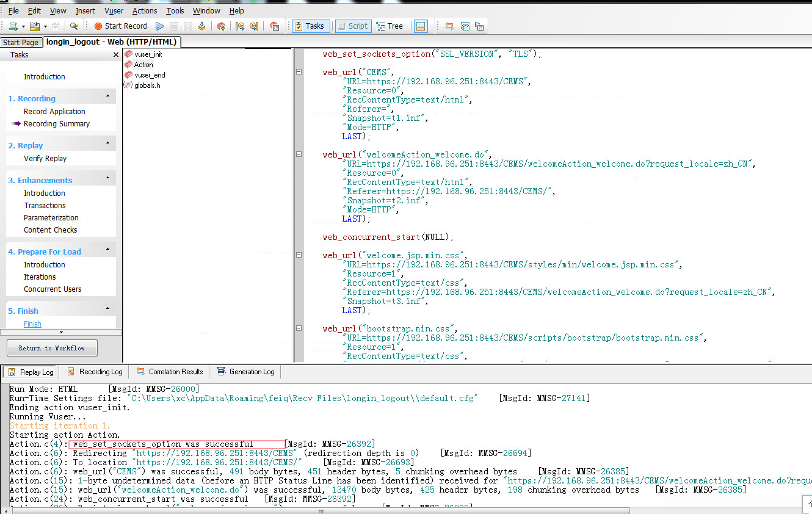Open the dropdown next to the Open icon
This screenshot has width=812, height=514.
tap(45, 26)
